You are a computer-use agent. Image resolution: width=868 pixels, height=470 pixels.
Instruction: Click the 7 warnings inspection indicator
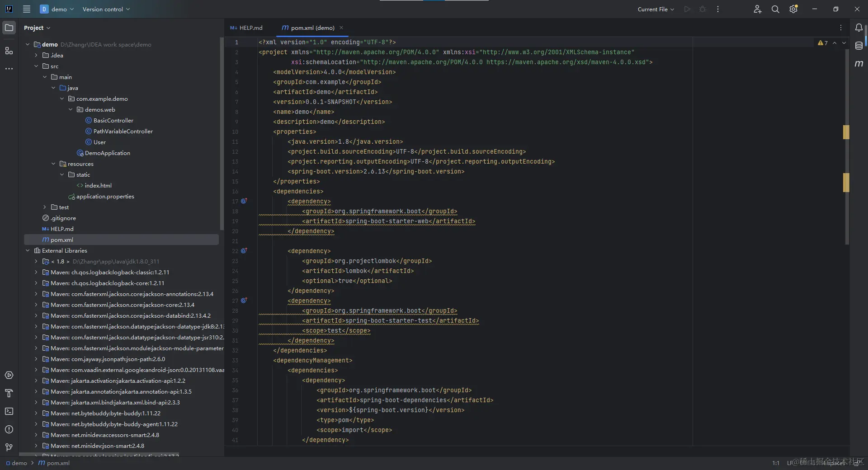click(x=823, y=43)
